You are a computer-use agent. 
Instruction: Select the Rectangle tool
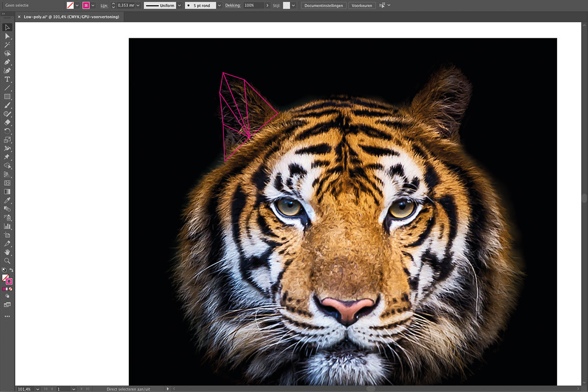[7, 97]
